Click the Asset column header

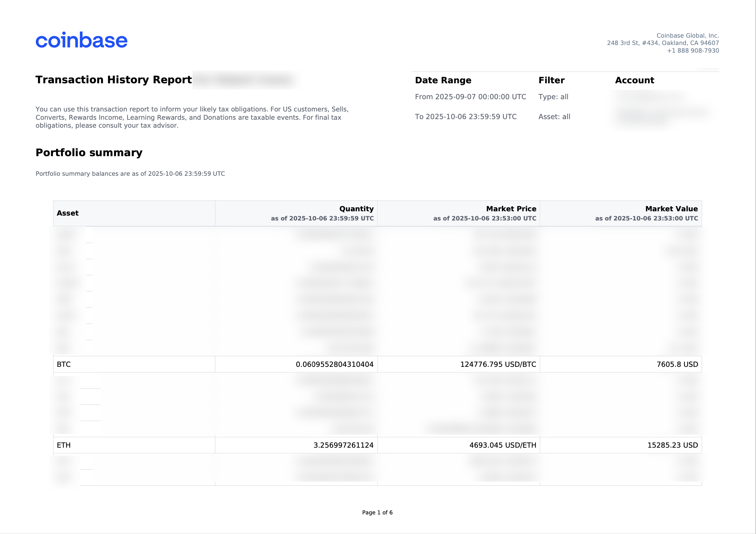pos(68,213)
